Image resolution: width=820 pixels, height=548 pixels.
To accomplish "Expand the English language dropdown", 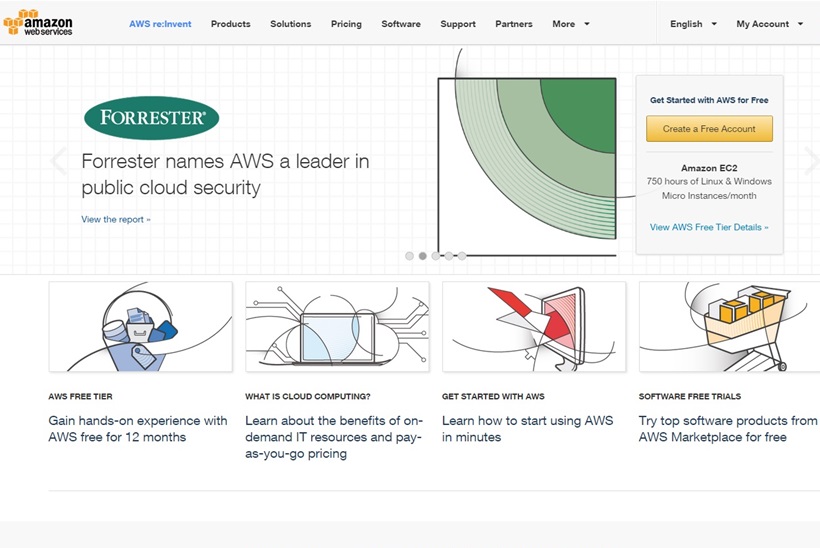I will (x=693, y=24).
